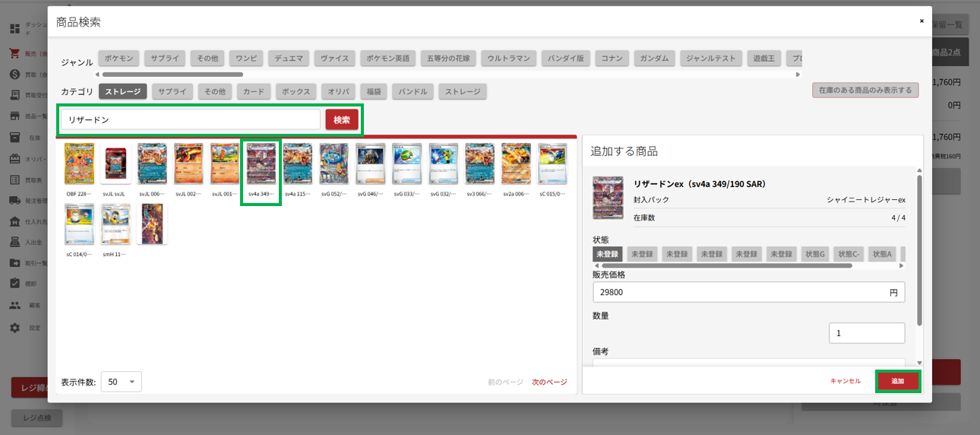Select the コナン genre chip
This screenshot has height=435, width=980.
[612, 58]
